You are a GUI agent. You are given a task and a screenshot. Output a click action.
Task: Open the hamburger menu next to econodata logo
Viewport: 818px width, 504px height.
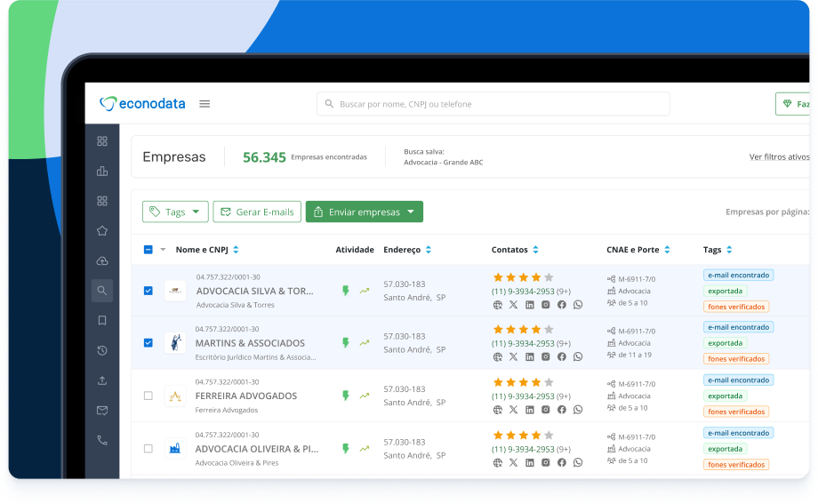[204, 104]
